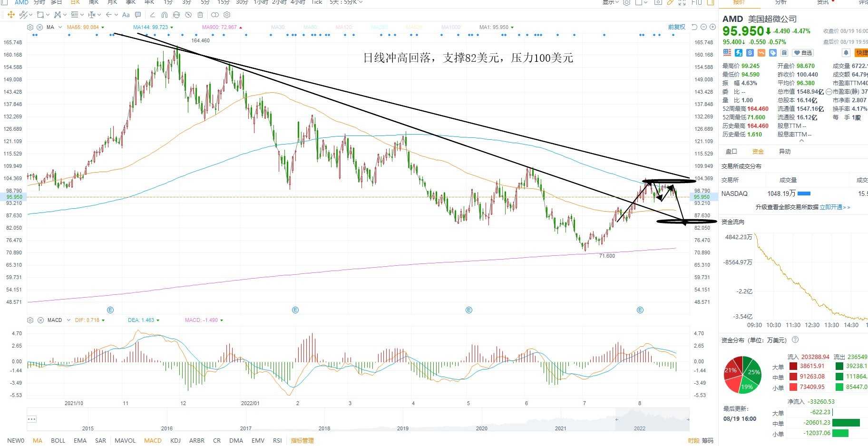Click the comment bubble drawing tool
868x446 pixels.
pyautogui.click(x=138, y=15)
